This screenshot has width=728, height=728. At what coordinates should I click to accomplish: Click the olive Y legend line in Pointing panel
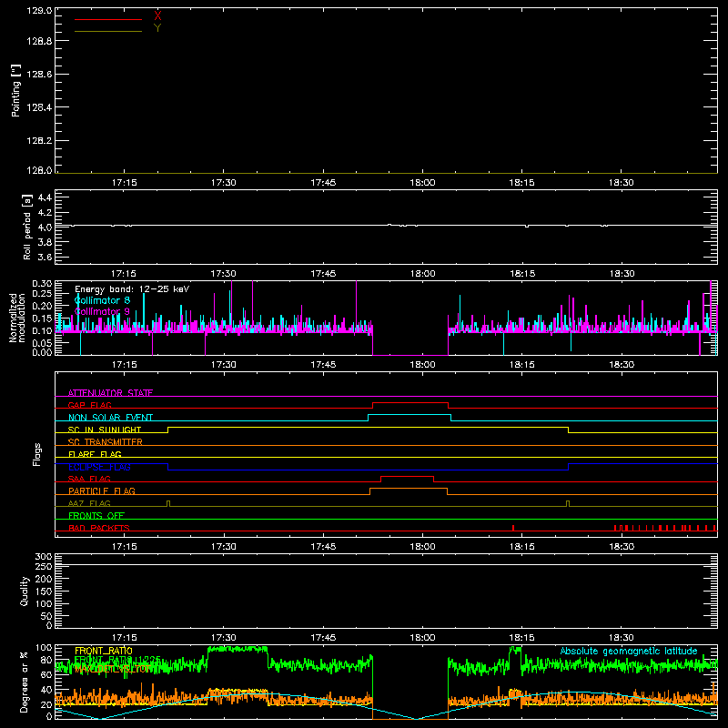108,31
